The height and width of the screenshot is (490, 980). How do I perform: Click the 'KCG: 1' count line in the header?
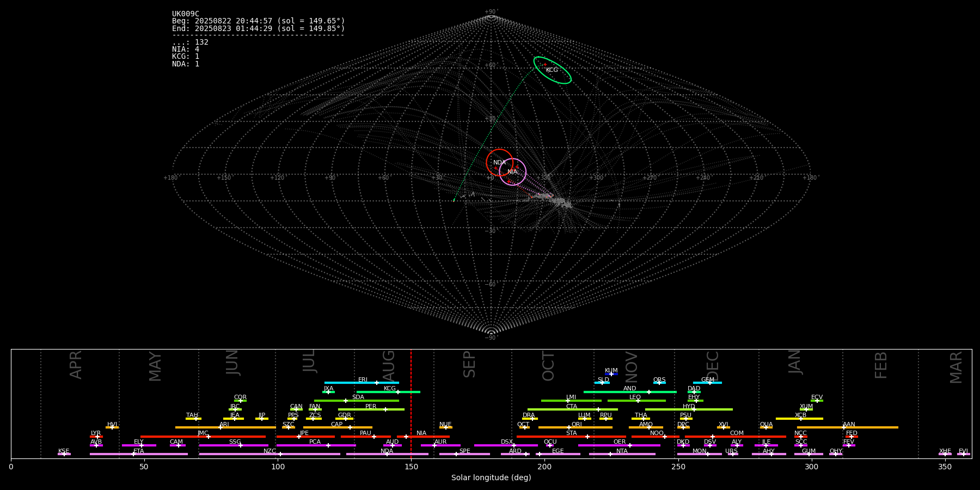point(186,57)
